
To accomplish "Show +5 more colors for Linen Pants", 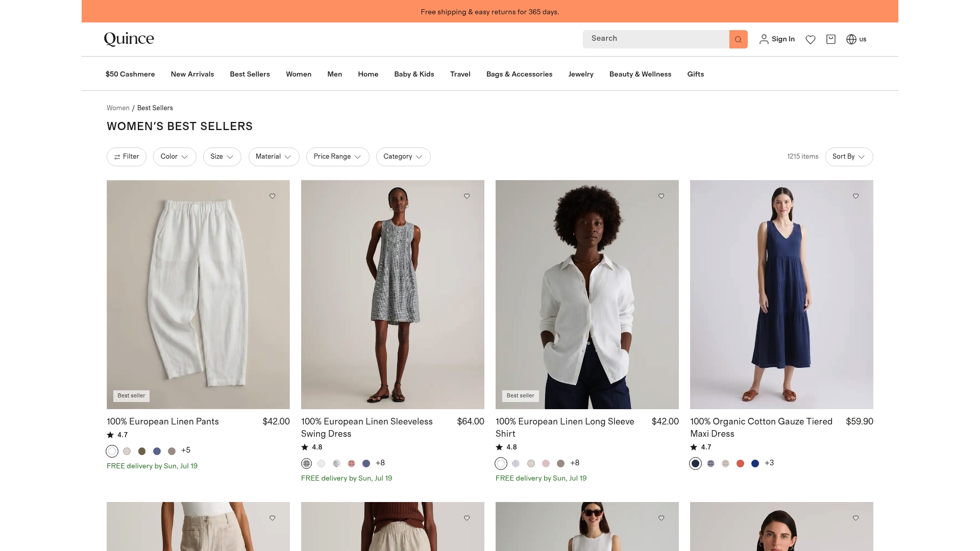I will pos(186,450).
